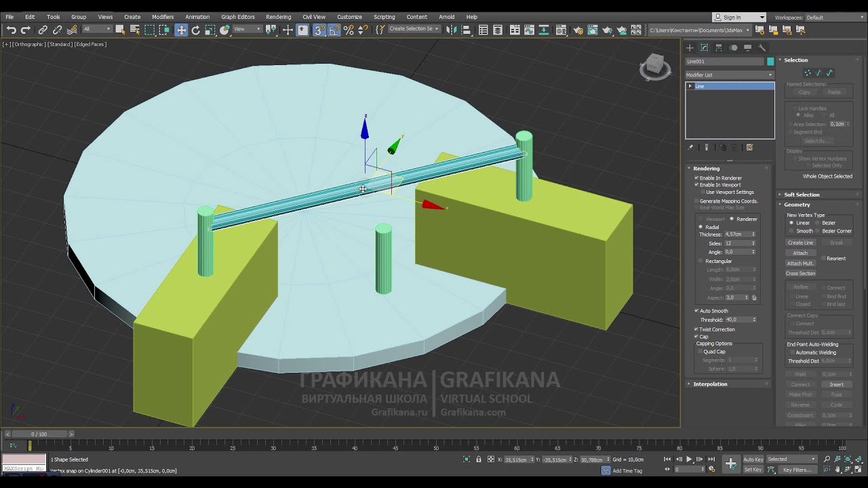Screen dimensions: 868x488
Task: Enable the Quad Cap checkbox
Action: click(x=701, y=352)
